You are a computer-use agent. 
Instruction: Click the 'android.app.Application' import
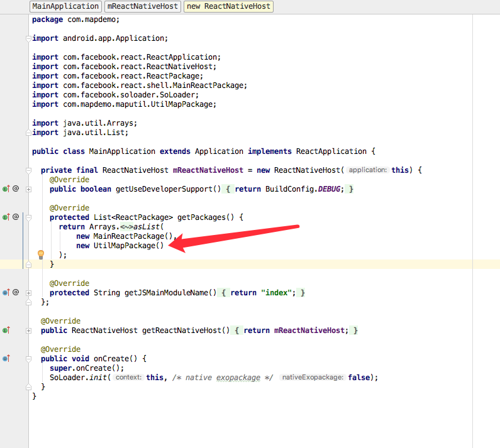[x=113, y=38]
